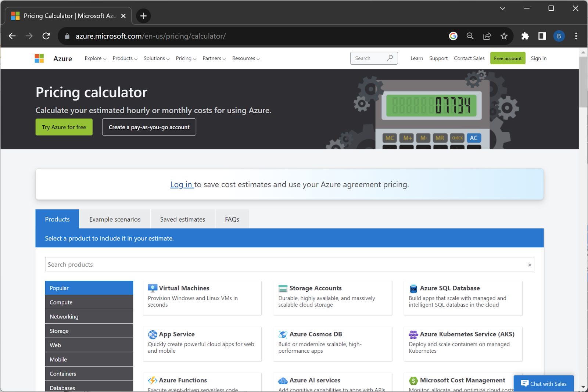Select the Azure Cosmos DB icon
Screen dimensions: 588x392
coord(282,334)
